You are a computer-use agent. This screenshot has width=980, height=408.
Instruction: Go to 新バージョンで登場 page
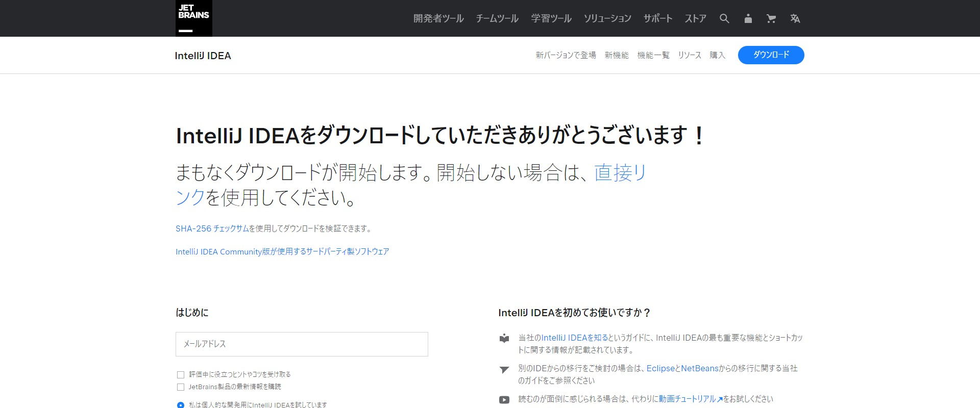pyautogui.click(x=566, y=55)
